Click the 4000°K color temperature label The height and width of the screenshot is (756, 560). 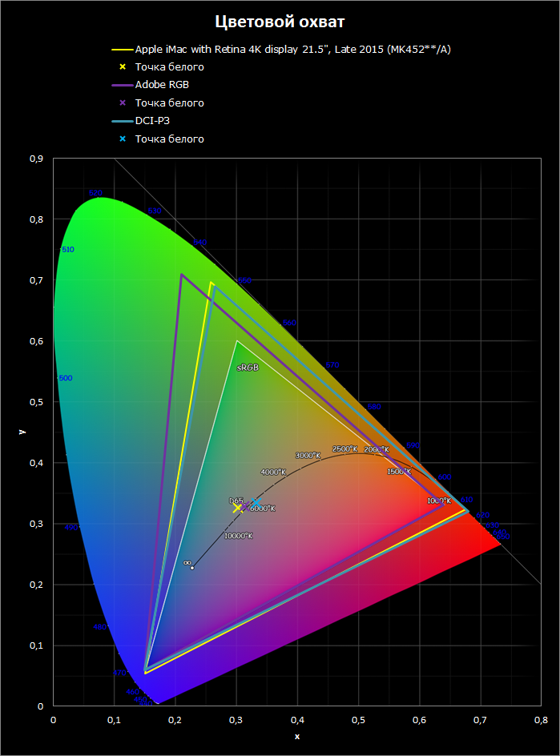pyautogui.click(x=273, y=472)
